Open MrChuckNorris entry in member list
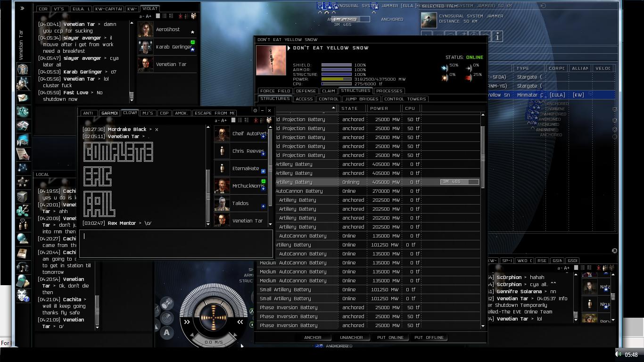Viewport: 644px width, 362px height. (240, 186)
